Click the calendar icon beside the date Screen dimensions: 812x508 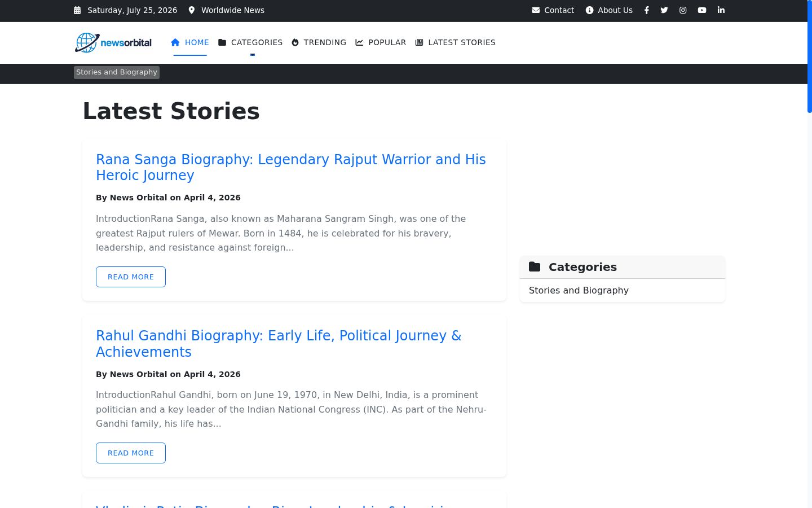pos(77,10)
